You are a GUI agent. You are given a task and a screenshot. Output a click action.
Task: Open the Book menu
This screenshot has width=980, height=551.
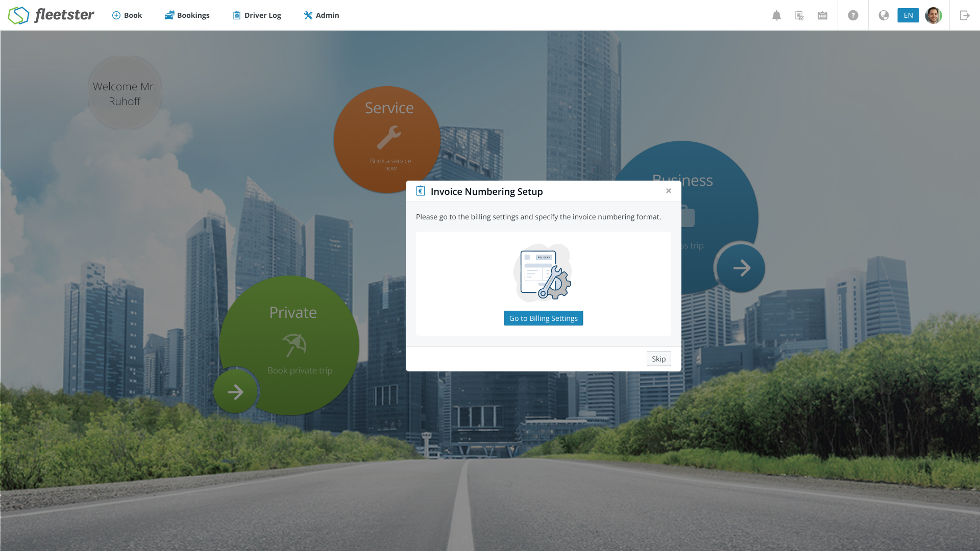coord(127,15)
